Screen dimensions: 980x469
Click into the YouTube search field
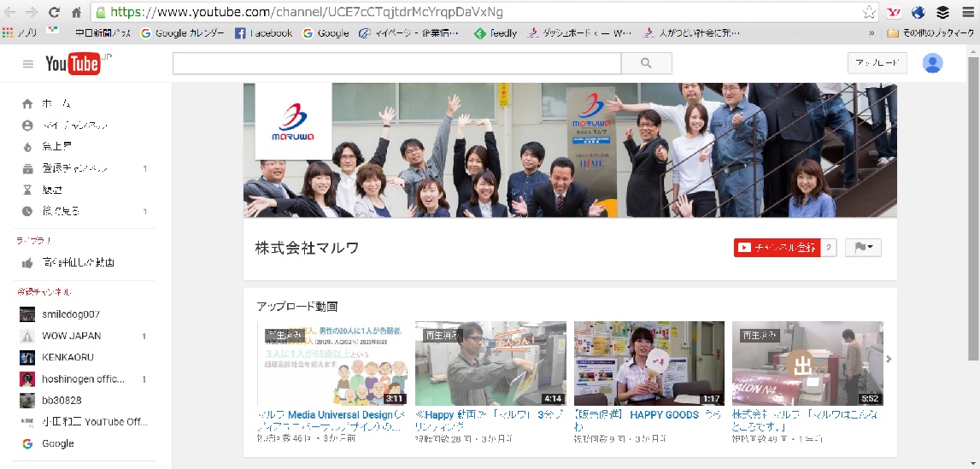click(x=397, y=63)
